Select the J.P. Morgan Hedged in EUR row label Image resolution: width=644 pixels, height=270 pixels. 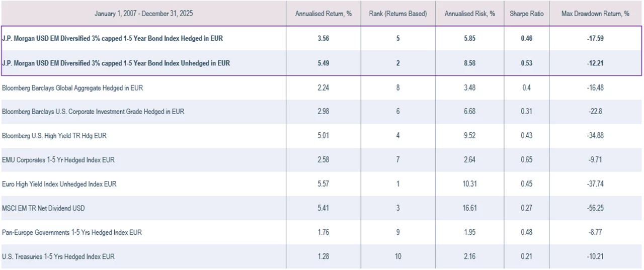(x=112, y=39)
